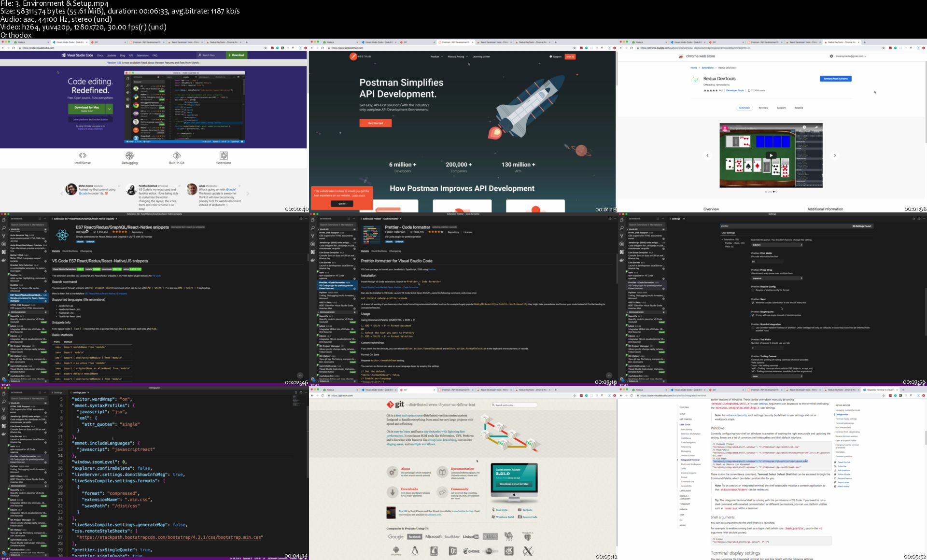Open Search icon in ES7 snippets VS Code frame
927x560 pixels.
4,228
